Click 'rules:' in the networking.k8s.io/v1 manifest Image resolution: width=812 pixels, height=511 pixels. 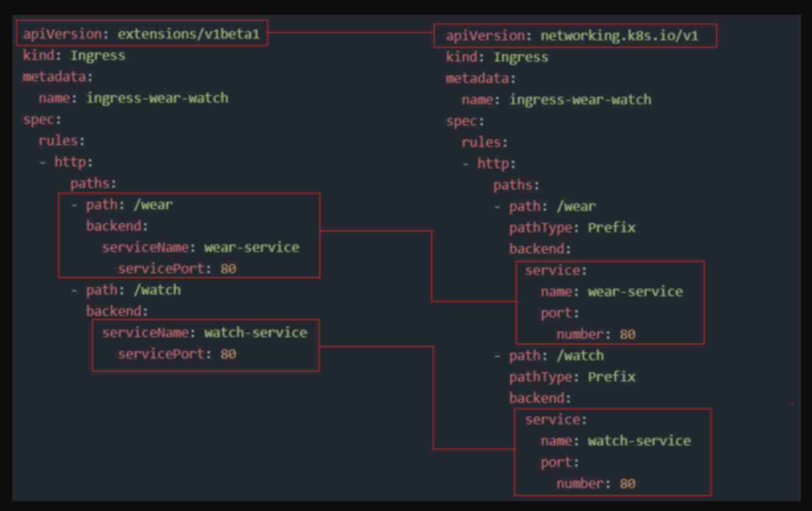pyautogui.click(x=485, y=142)
